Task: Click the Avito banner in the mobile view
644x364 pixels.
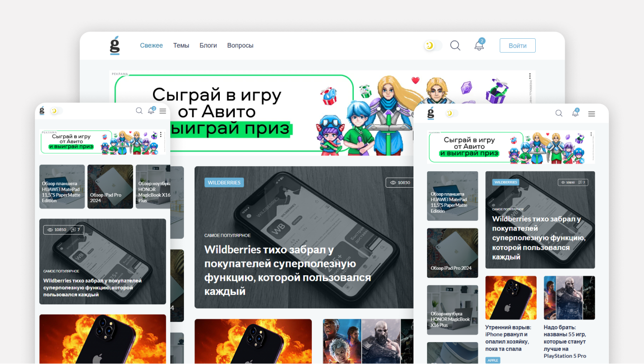Action: [x=102, y=142]
